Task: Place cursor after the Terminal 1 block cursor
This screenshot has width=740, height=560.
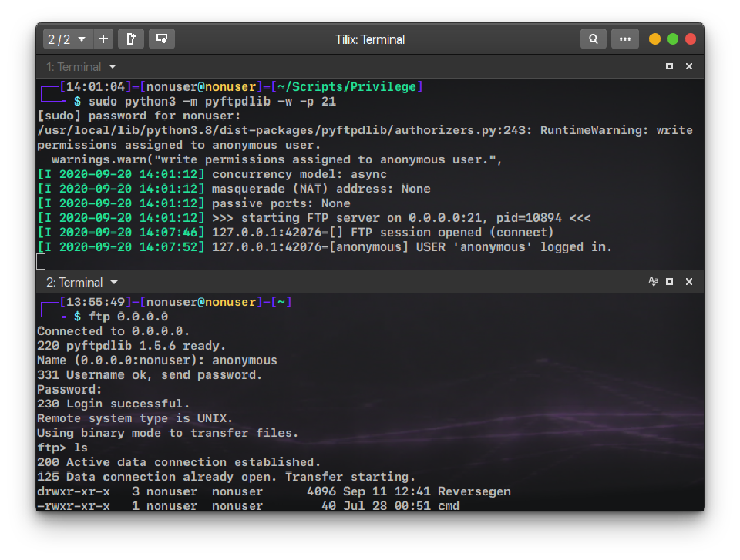Action: coord(50,261)
